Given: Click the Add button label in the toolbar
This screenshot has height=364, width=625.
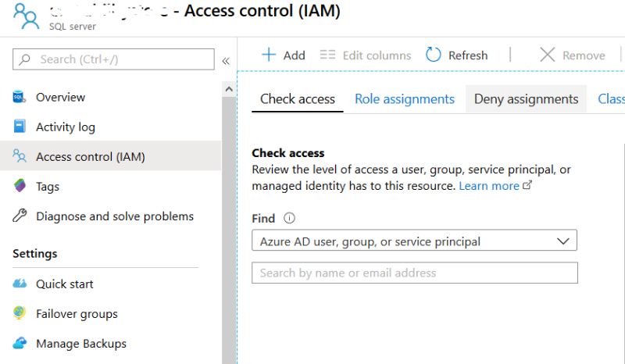Looking at the screenshot, I should pos(295,55).
